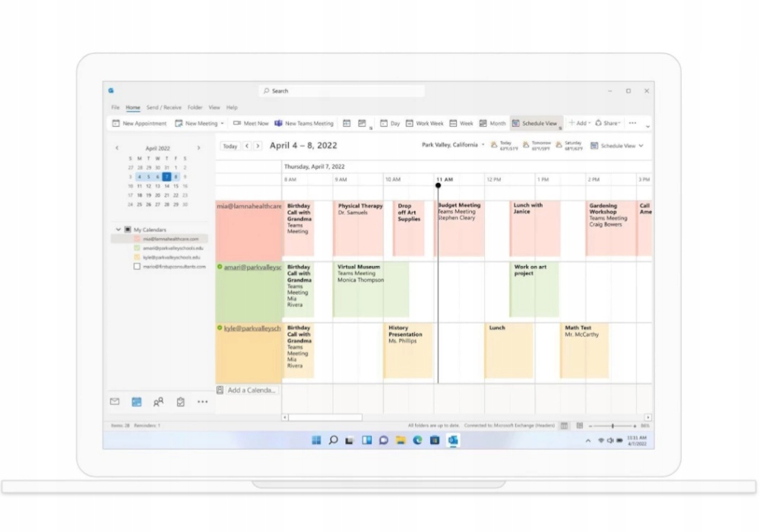Open the New Meeting dropdown arrow
The width and height of the screenshot is (760, 532).
pos(222,123)
